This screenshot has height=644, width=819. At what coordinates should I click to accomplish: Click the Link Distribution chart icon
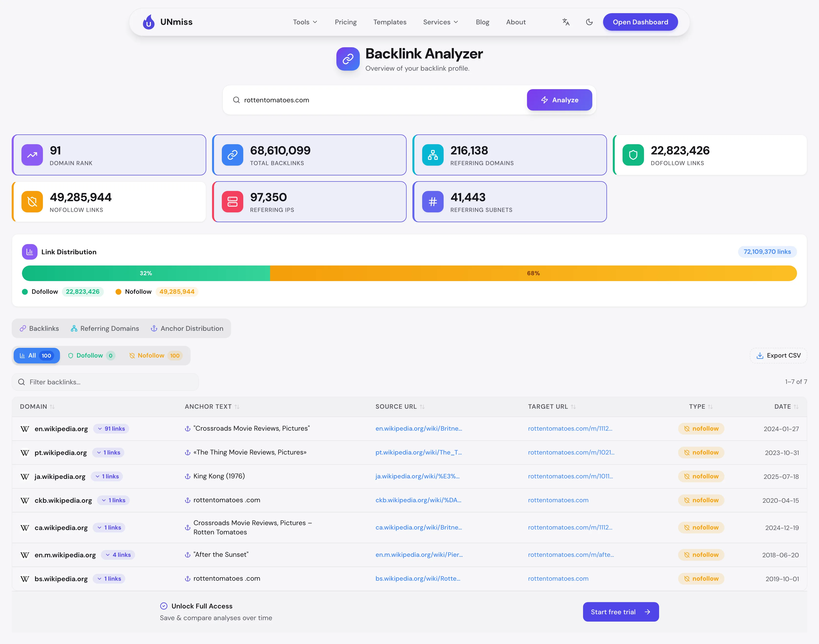[x=29, y=252]
